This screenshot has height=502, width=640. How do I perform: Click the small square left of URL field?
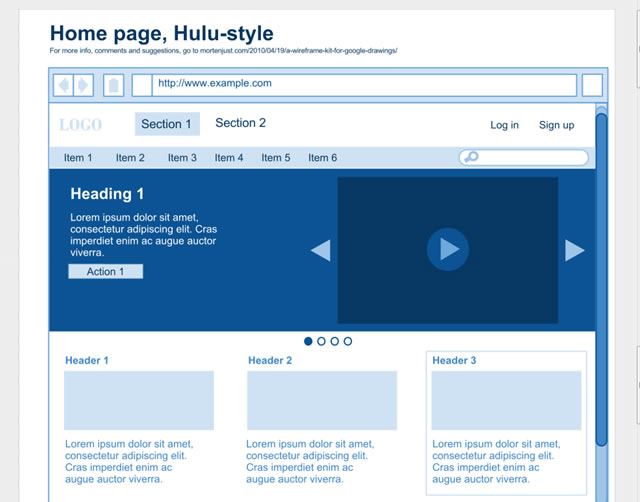click(142, 85)
